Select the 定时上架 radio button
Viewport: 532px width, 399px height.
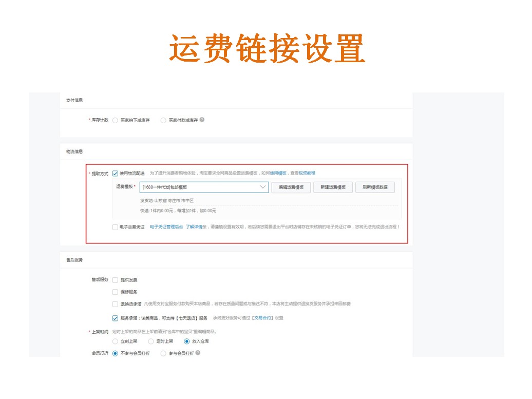150,341
